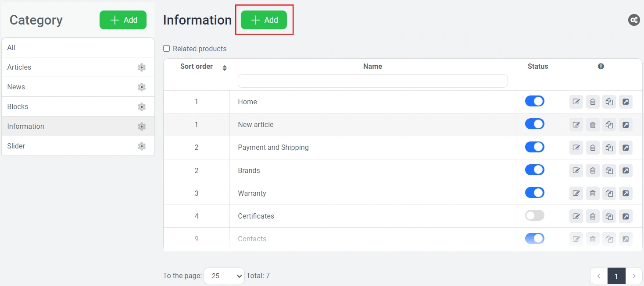The image size is (644, 286).
Task: Disable the Home status toggle
Action: point(534,102)
